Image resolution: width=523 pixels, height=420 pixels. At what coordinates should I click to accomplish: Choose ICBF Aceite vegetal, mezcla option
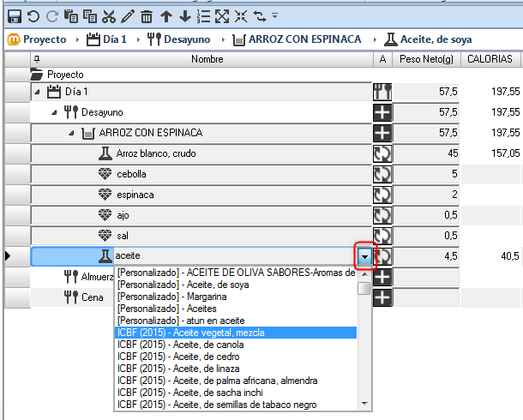click(x=236, y=333)
